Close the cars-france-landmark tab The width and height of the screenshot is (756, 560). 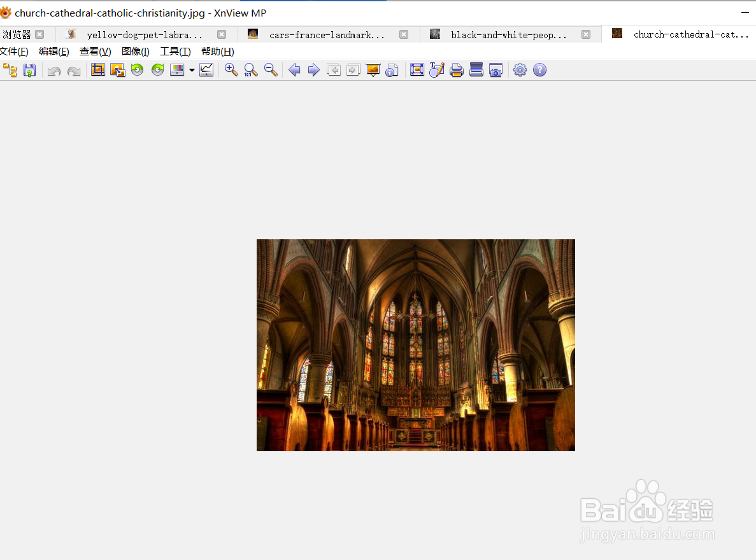[404, 34]
